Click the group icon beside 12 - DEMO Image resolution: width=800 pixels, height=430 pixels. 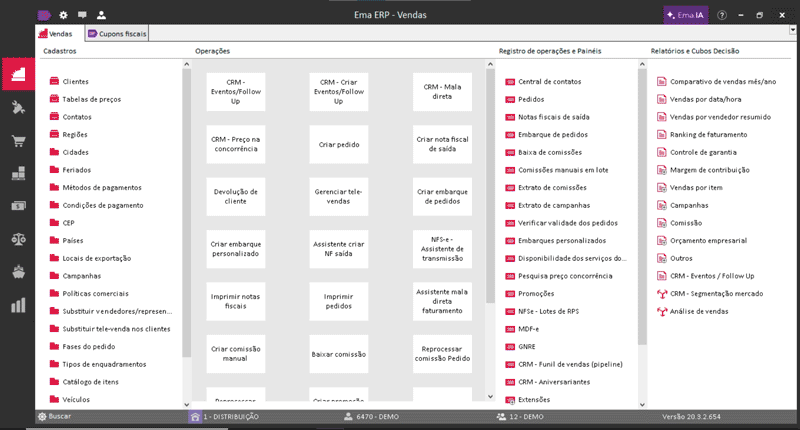pos(501,417)
